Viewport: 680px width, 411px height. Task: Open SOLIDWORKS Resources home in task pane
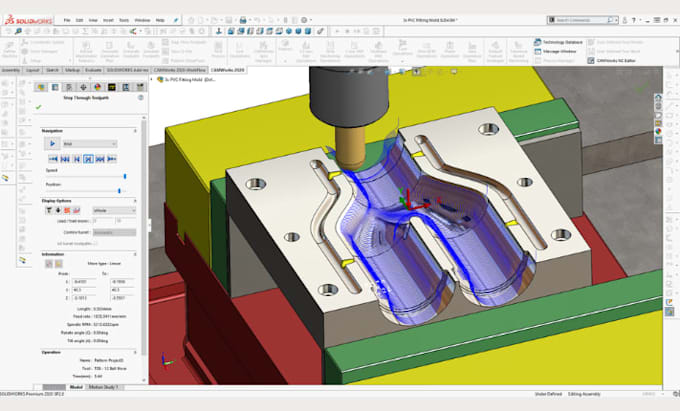[x=658, y=98]
